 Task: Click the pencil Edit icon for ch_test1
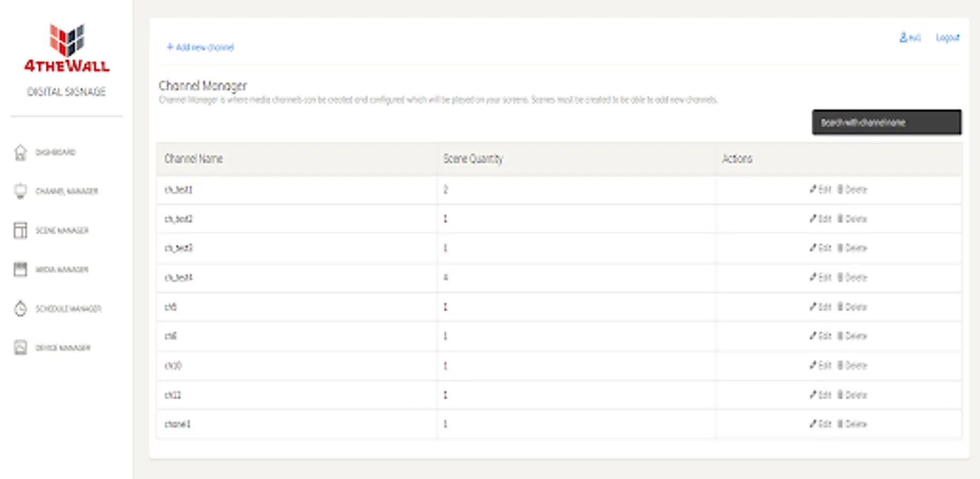(813, 189)
